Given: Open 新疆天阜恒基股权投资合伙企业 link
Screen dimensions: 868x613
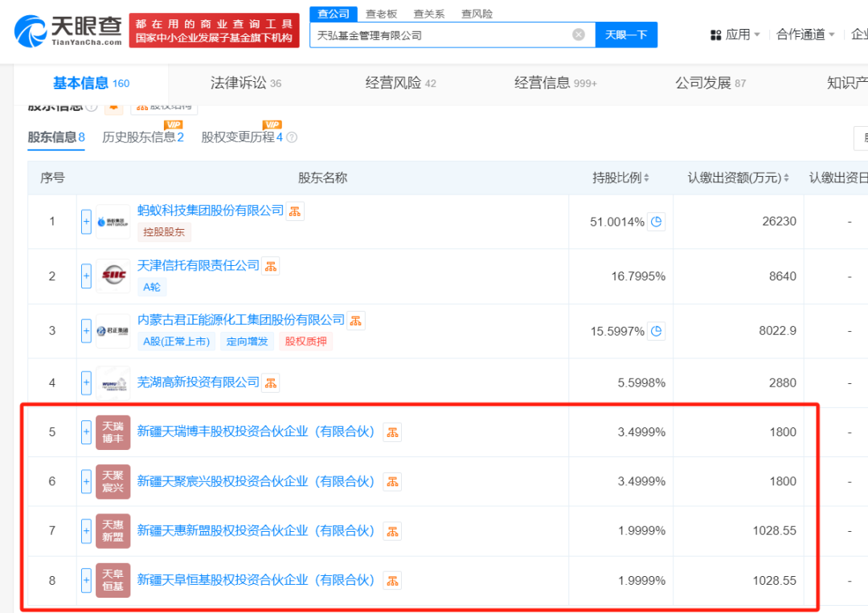Looking at the screenshot, I should (256, 580).
